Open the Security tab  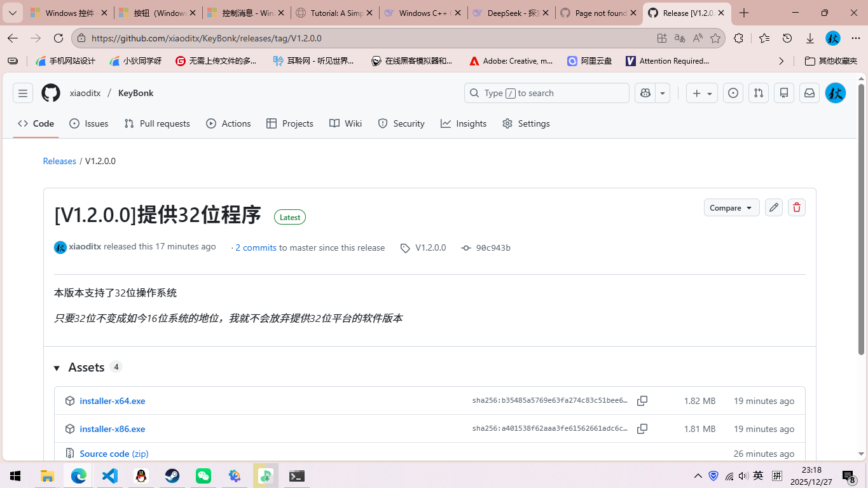[401, 123]
